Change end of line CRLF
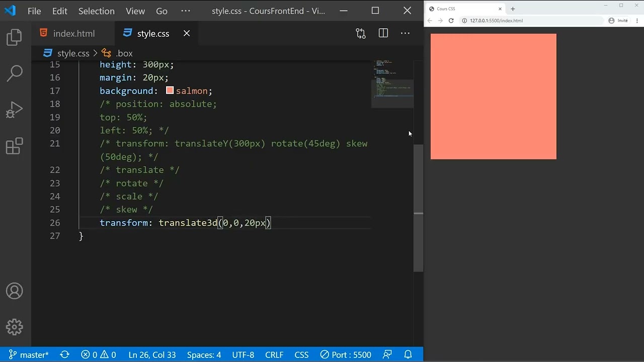The width and height of the screenshot is (644, 362). pyautogui.click(x=274, y=354)
